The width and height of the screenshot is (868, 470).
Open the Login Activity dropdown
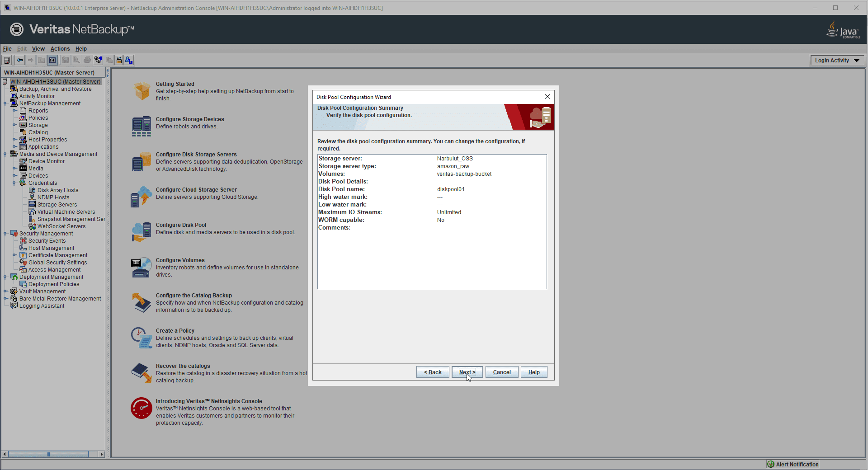tap(837, 61)
